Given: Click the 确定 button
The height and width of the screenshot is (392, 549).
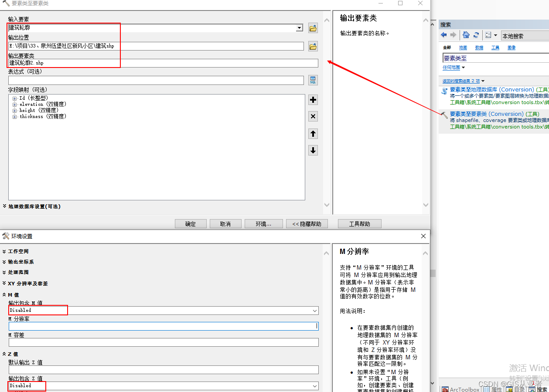Looking at the screenshot, I should click(x=191, y=224).
